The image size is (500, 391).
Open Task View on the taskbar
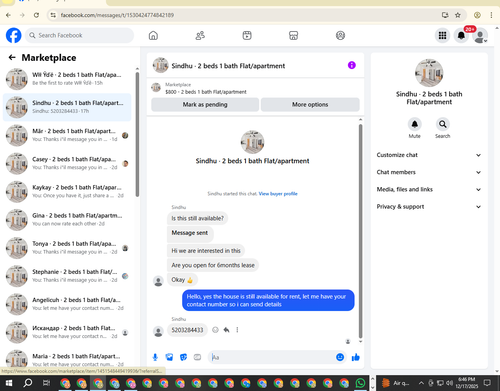pos(46,383)
